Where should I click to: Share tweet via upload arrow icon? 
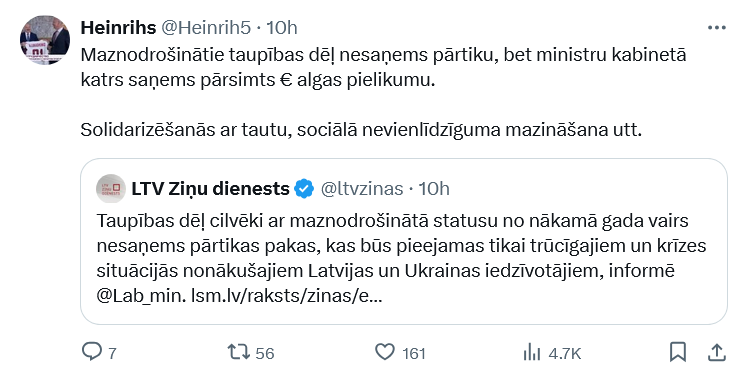[716, 352]
